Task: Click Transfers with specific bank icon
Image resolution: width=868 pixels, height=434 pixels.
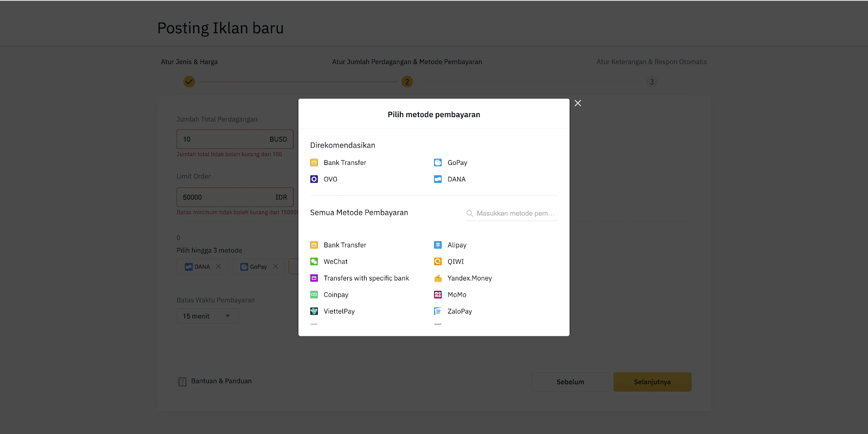Action: [314, 278]
